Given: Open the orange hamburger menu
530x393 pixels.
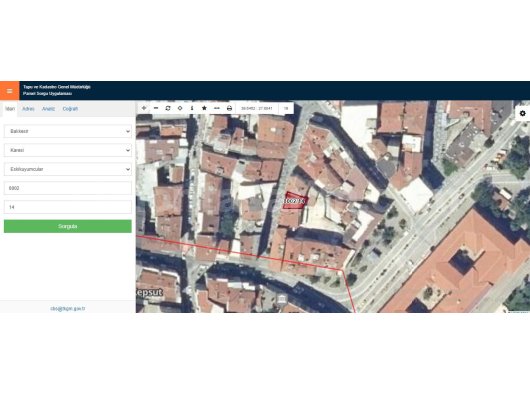Looking at the screenshot, I should tap(9, 91).
